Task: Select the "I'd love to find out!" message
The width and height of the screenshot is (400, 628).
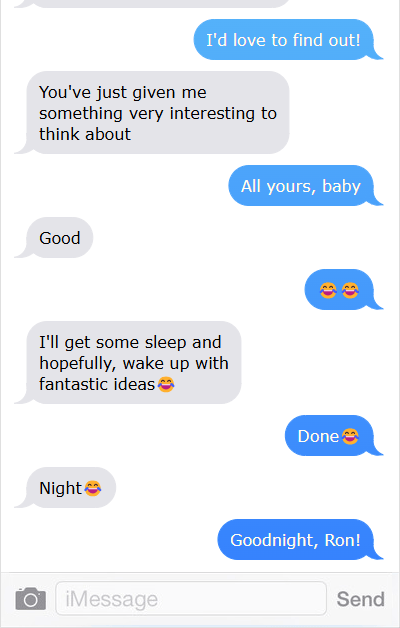Action: pyautogui.click(x=283, y=40)
